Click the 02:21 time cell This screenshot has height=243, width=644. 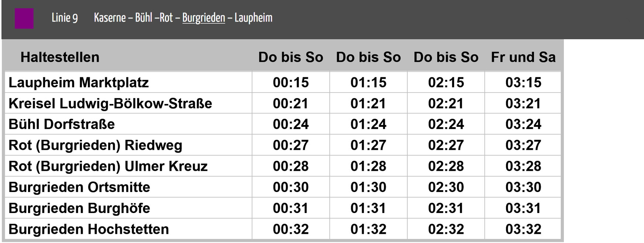(x=446, y=104)
